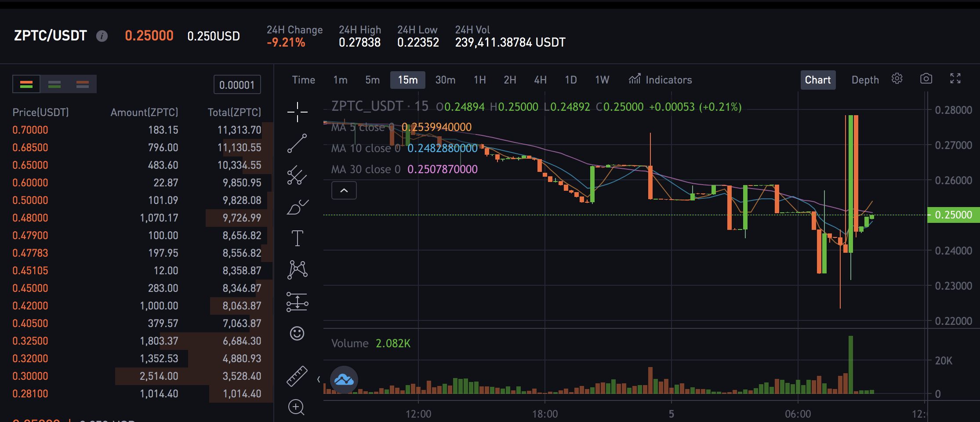
Task: Open the emoji icons tool
Action: click(297, 334)
